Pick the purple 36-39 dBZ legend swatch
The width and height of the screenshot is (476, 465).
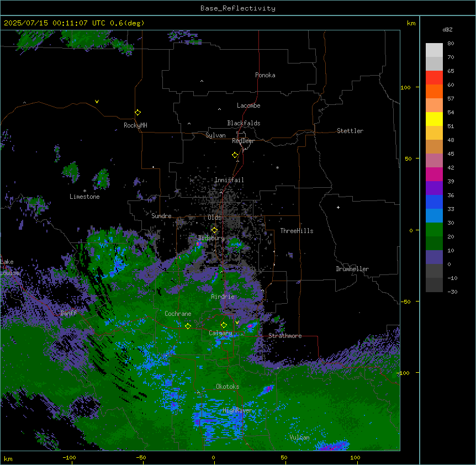click(434, 188)
